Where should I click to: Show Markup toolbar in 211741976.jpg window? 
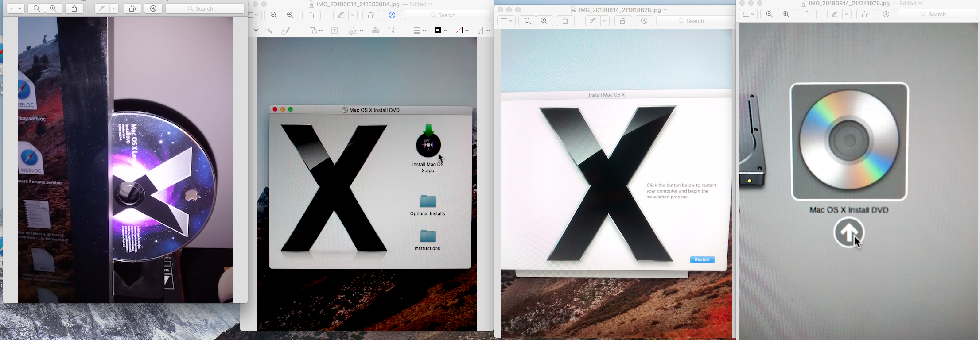click(x=886, y=14)
